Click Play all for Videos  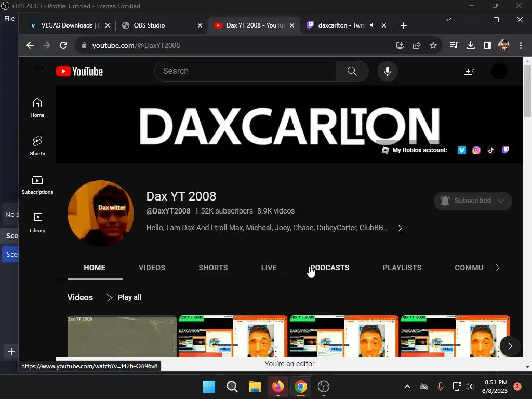[x=124, y=298]
